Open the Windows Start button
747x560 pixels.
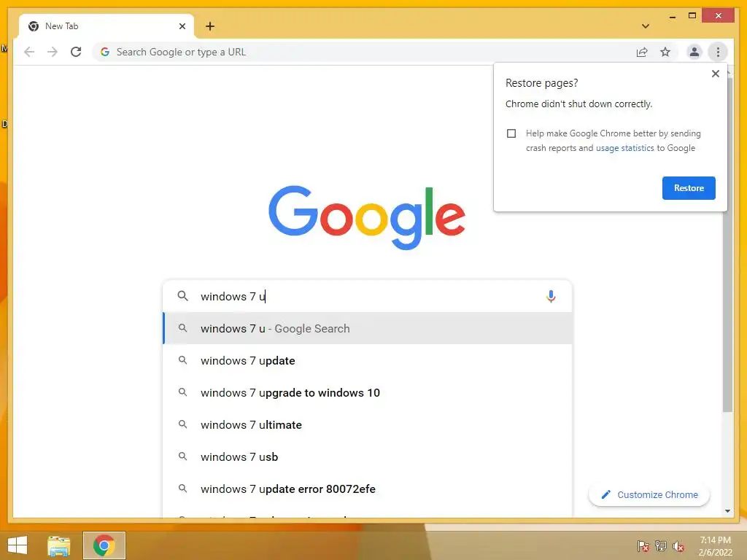click(18, 545)
